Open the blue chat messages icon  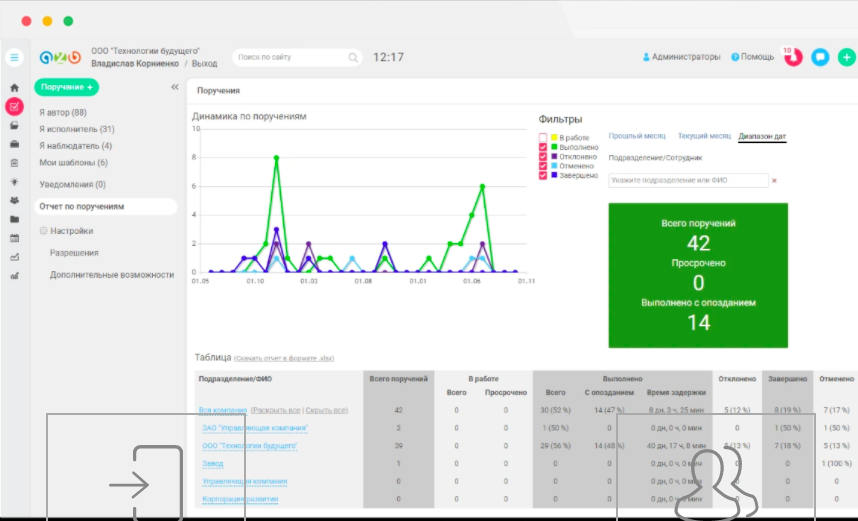(820, 57)
